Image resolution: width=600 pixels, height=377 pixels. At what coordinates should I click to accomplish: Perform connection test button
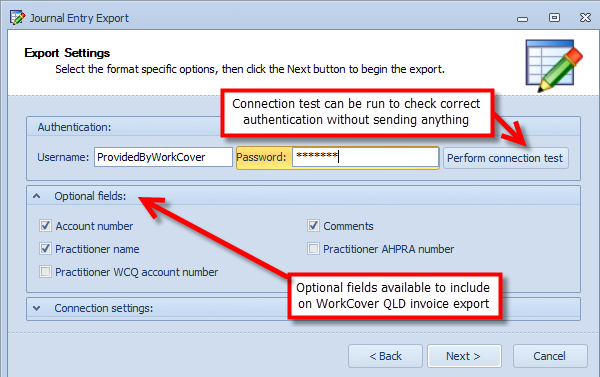(x=506, y=158)
